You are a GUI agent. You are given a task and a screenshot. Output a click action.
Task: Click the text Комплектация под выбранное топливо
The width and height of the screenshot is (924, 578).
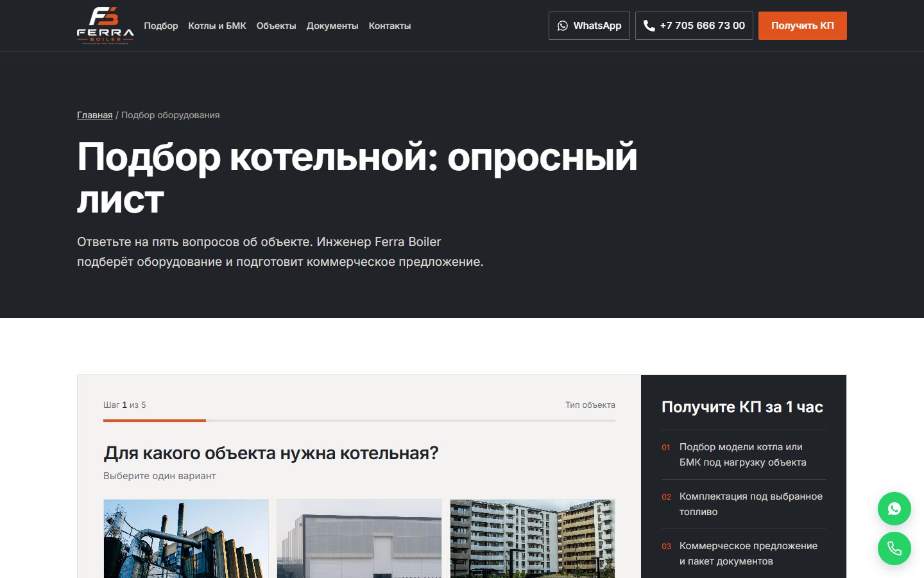click(x=751, y=504)
